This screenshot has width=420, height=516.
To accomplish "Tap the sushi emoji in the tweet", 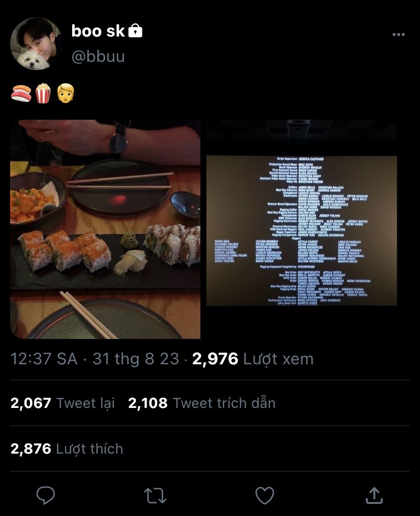I will 21,93.
